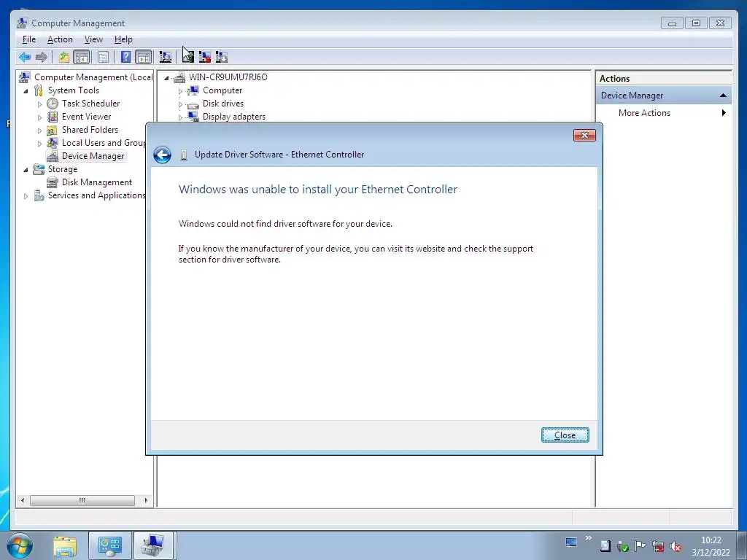The width and height of the screenshot is (747, 560).
Task: Click the left arrow of the console tree scrollbar
Action: point(23,500)
